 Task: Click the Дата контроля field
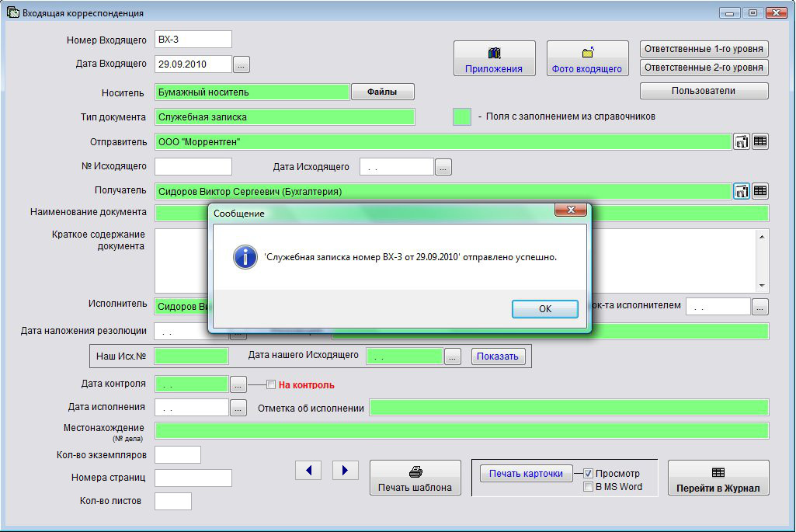191,384
